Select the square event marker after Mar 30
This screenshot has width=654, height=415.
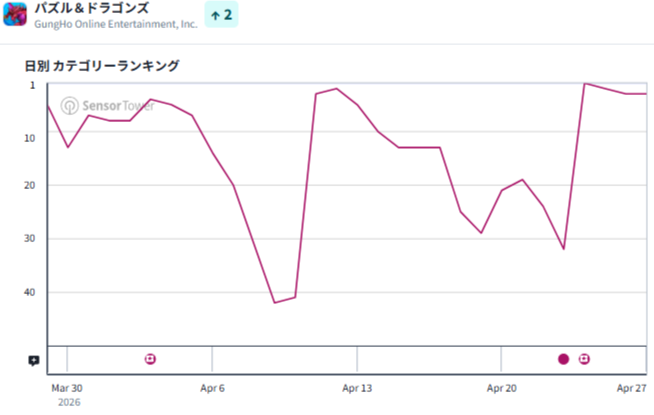(151, 359)
